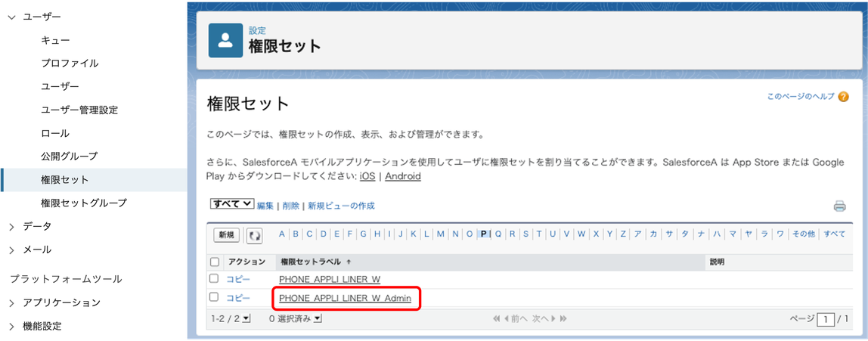Click コピー for PHONE_APPLI_LINER_W_Admin
The width and height of the screenshot is (868, 341).
point(238,299)
